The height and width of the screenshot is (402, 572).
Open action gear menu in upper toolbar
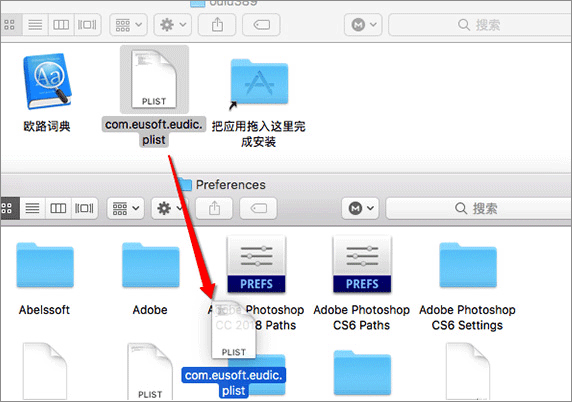click(x=173, y=25)
